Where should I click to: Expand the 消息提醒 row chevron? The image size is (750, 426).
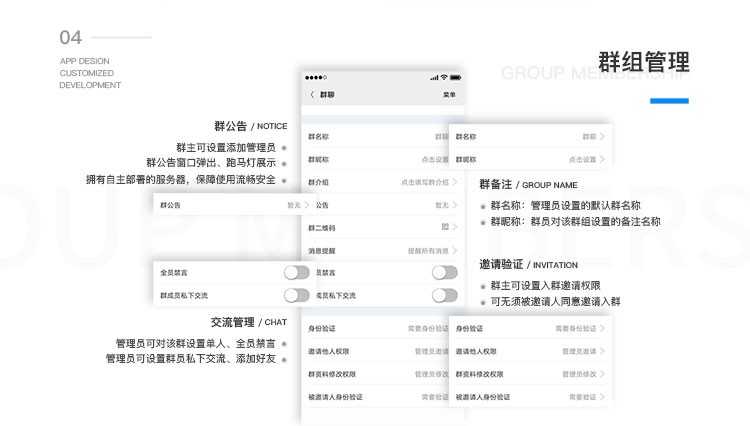pos(455,250)
